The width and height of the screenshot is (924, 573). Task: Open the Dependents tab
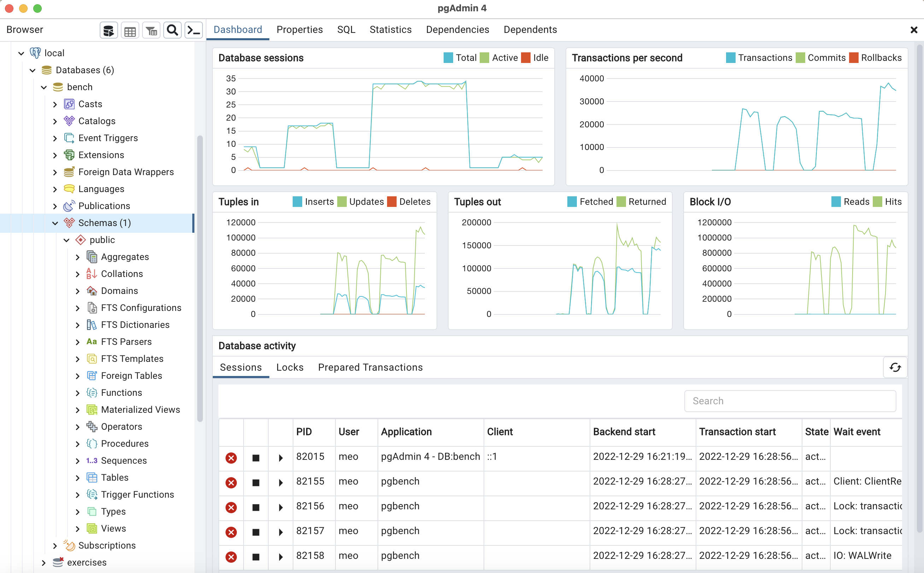click(530, 30)
